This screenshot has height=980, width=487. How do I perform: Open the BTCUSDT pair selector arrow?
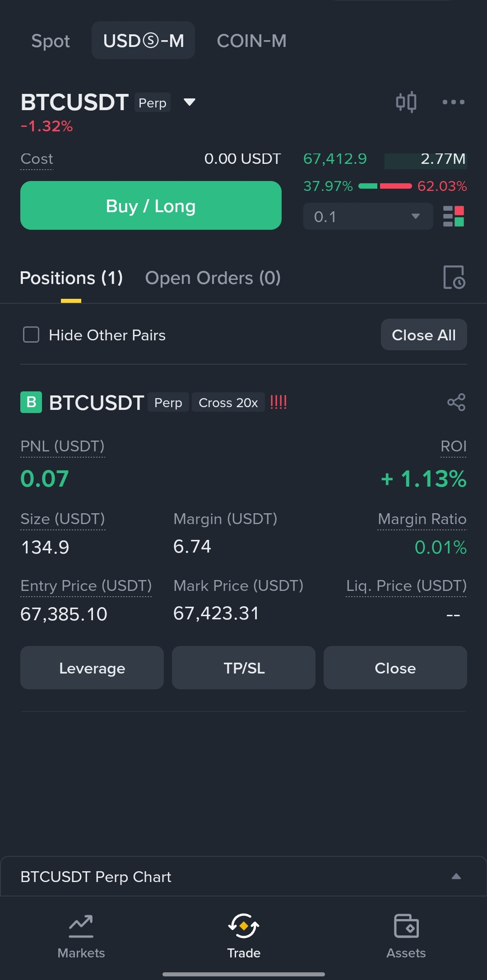(x=190, y=102)
